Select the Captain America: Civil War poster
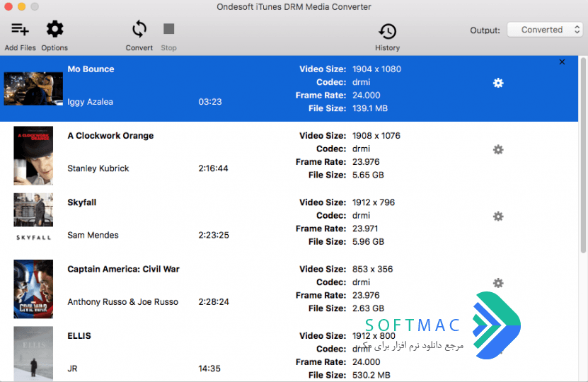The width and height of the screenshot is (588, 382). click(33, 289)
